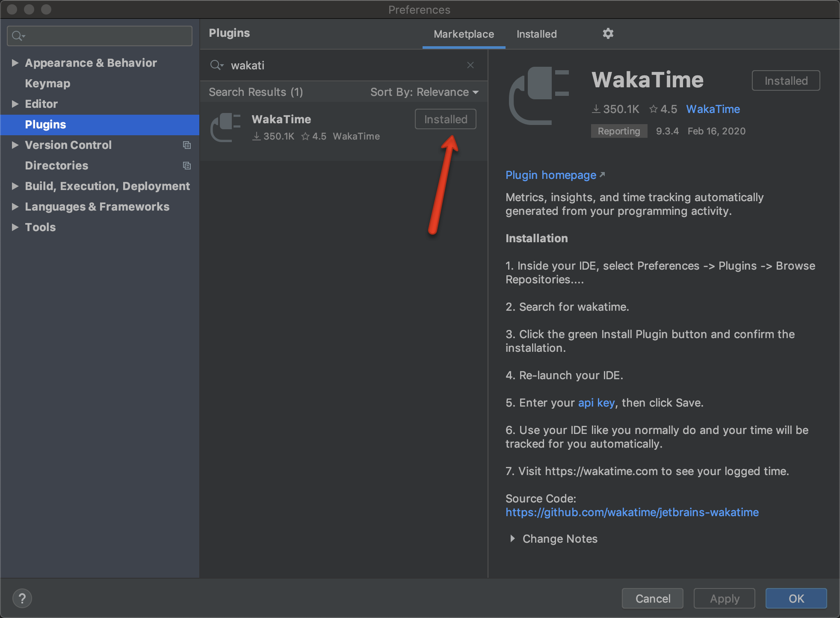Click the search icon in the left sidebar
This screenshot has height=618, width=840.
17,36
